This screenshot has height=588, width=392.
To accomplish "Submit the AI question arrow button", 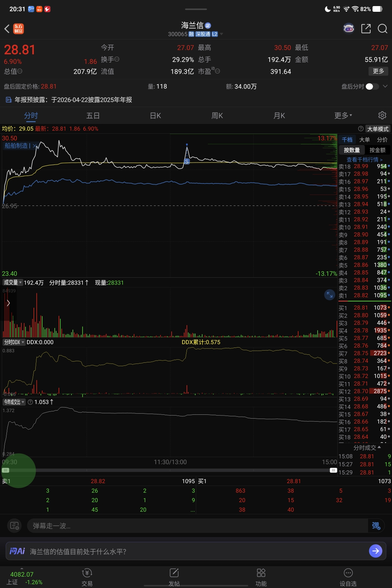I will point(375,551).
